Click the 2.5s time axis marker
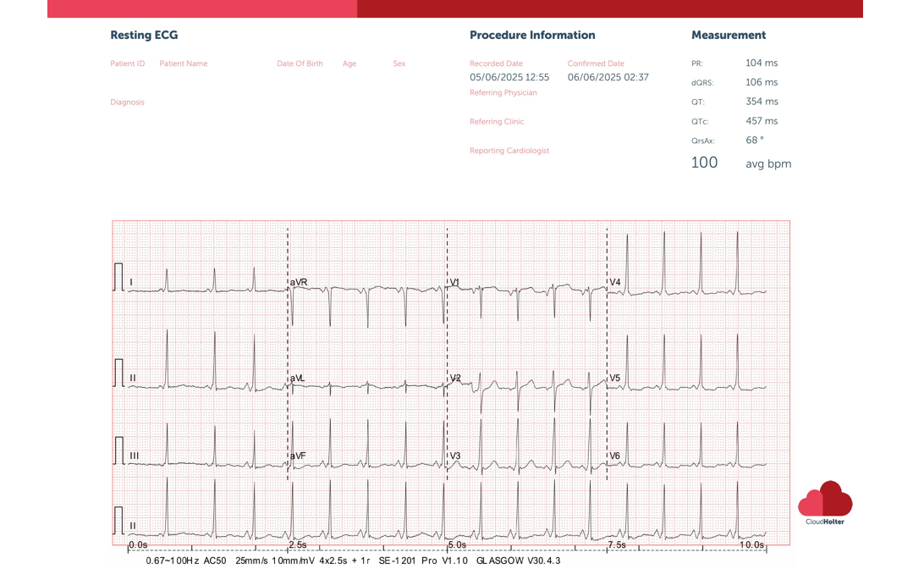 point(298,544)
